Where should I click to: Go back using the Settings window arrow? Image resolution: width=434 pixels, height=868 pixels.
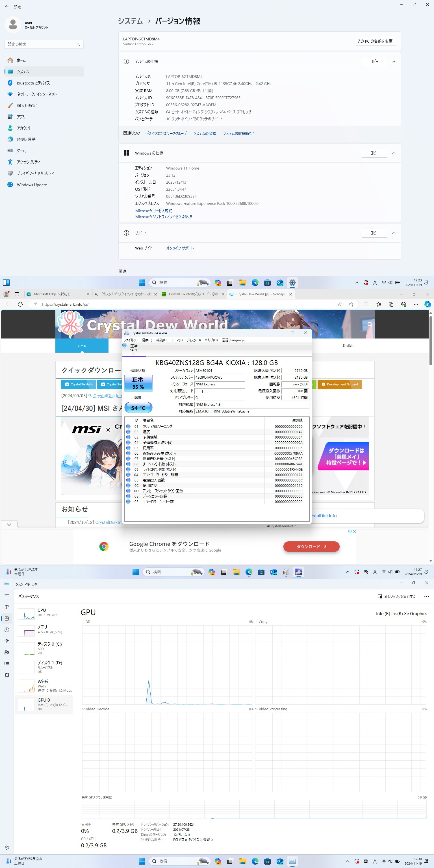coord(7,7)
